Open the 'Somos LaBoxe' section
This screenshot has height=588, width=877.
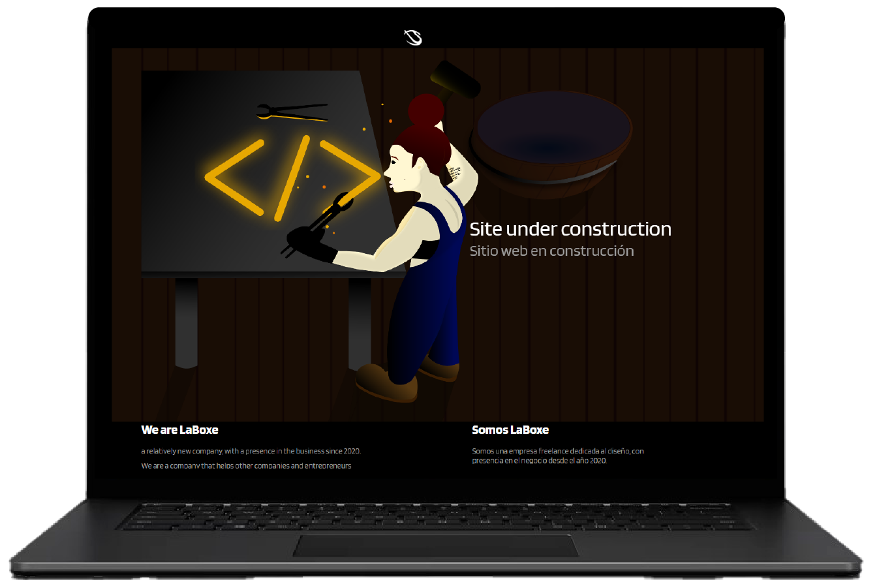click(510, 430)
